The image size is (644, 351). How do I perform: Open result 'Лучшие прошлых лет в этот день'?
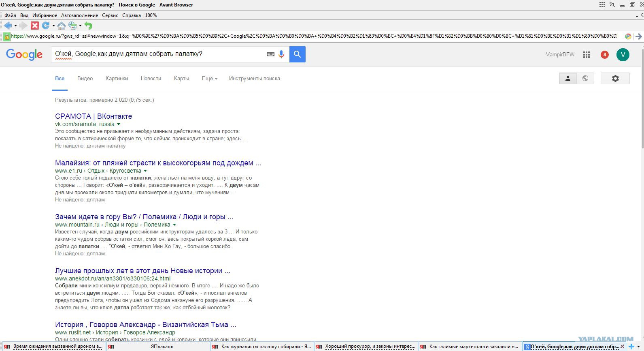coord(142,271)
